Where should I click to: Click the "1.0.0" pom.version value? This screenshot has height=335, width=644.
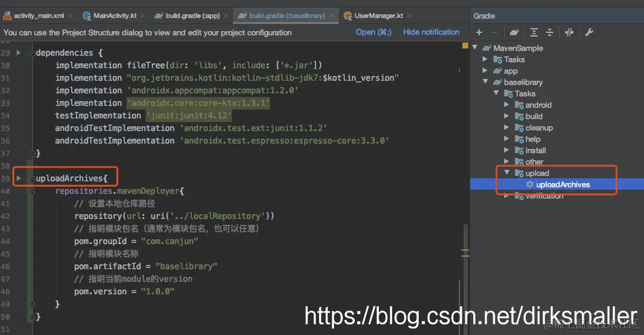coord(158,291)
